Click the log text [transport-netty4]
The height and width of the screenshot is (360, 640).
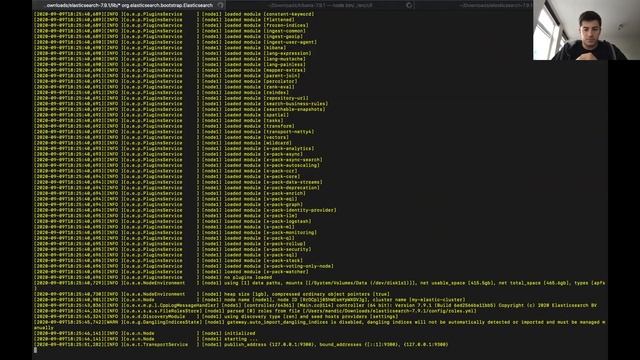click(x=289, y=132)
